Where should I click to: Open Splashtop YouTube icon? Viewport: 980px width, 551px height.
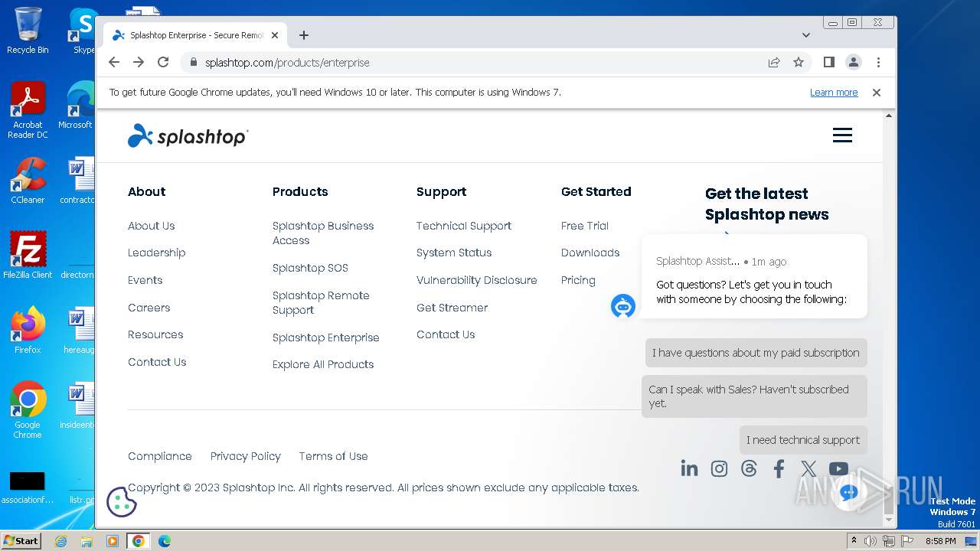(838, 468)
